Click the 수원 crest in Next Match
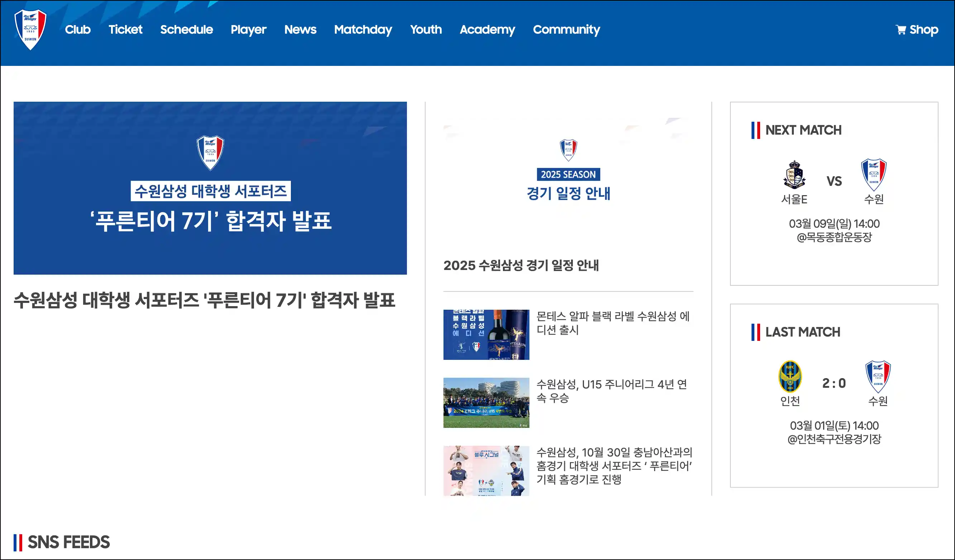The height and width of the screenshot is (560, 955). tap(874, 175)
